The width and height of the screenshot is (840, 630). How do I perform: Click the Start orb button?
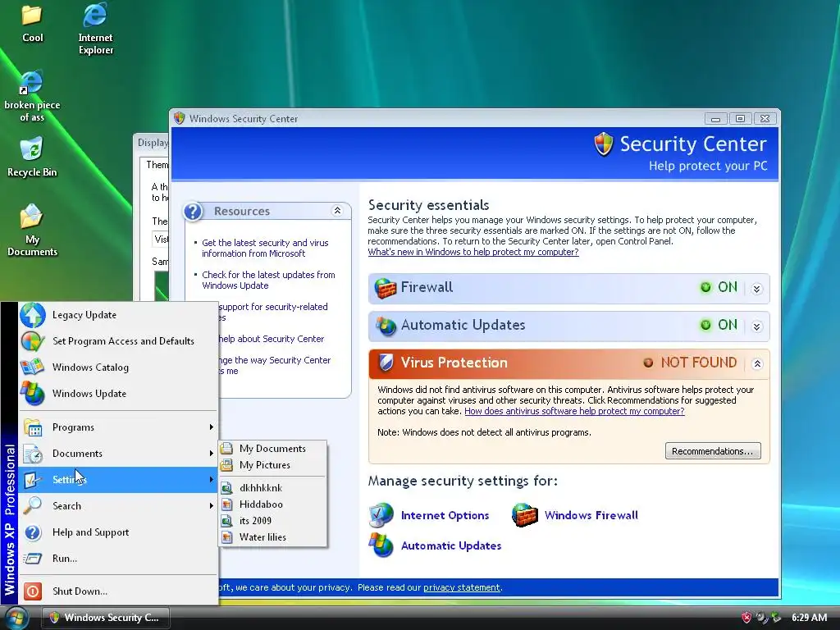tap(16, 618)
